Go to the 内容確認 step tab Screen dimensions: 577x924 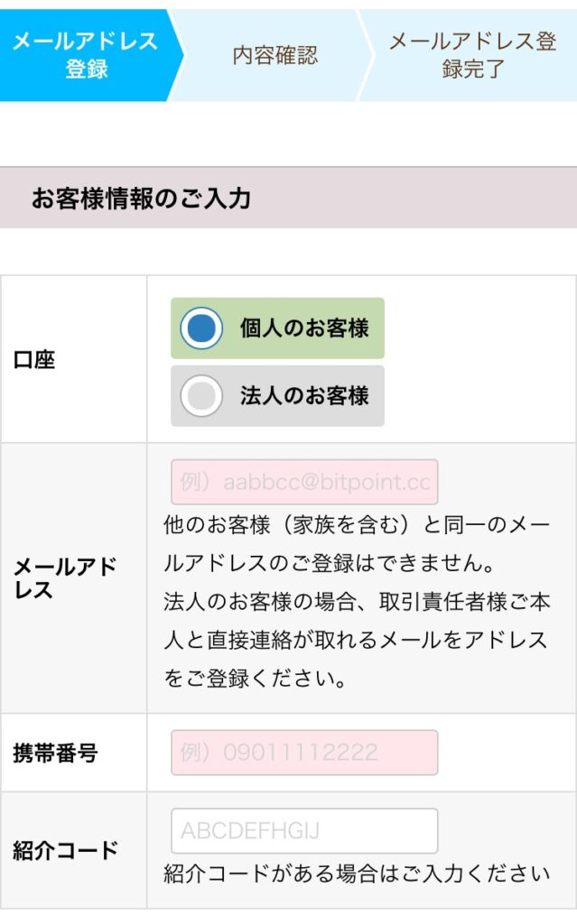(x=275, y=55)
